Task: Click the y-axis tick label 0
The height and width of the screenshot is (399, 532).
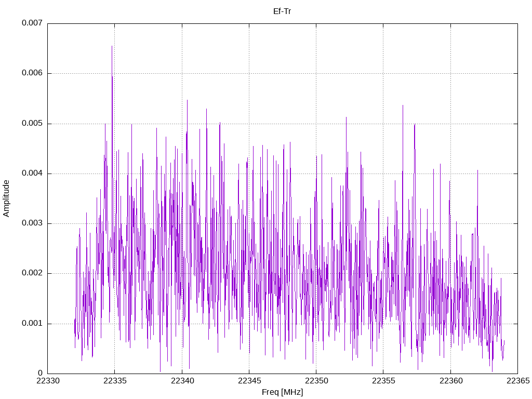Action: 41,373
